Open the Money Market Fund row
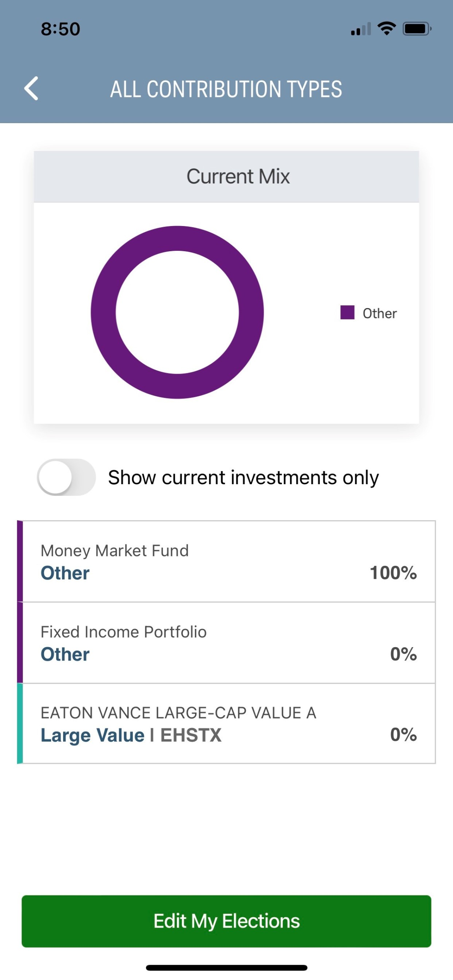The image size is (453, 980). pyautogui.click(x=226, y=561)
